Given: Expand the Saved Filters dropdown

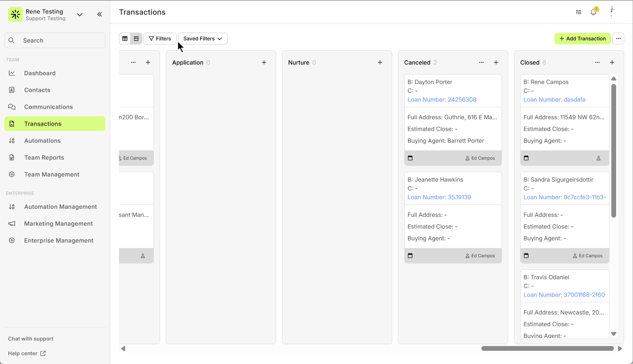Looking at the screenshot, I should coord(203,39).
